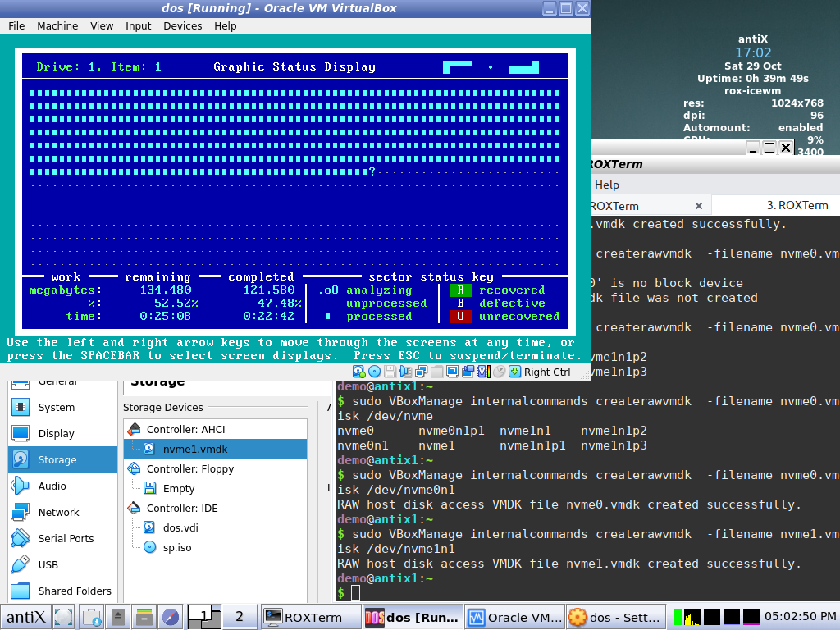Click the dos - Settings taskbar button
840x630 pixels.
[x=615, y=616]
